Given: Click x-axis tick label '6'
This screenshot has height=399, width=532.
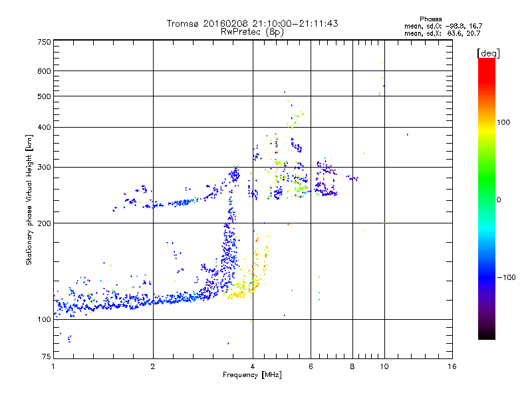Looking at the screenshot, I should point(311,366).
